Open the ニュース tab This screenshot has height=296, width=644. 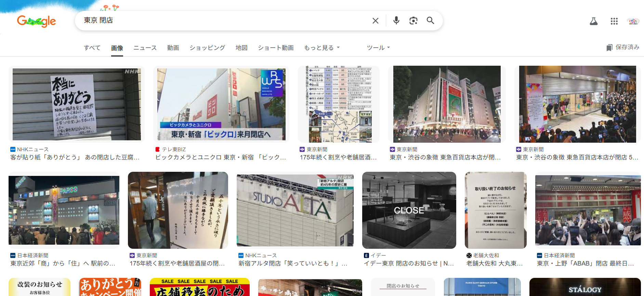(x=145, y=48)
